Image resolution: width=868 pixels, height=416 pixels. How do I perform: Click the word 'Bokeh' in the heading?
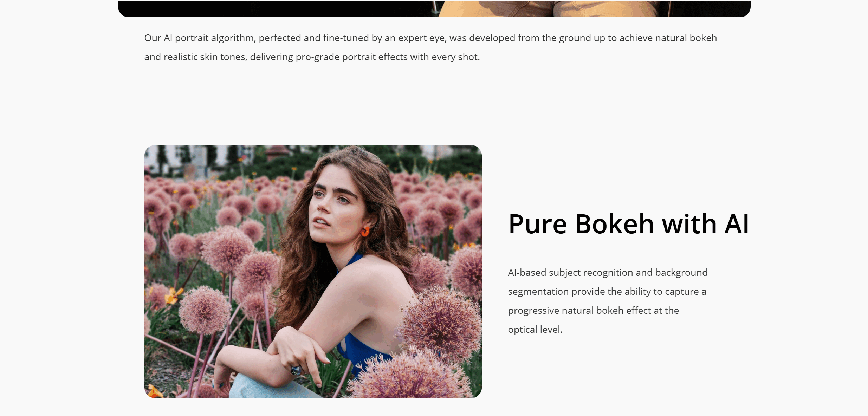[x=614, y=224]
